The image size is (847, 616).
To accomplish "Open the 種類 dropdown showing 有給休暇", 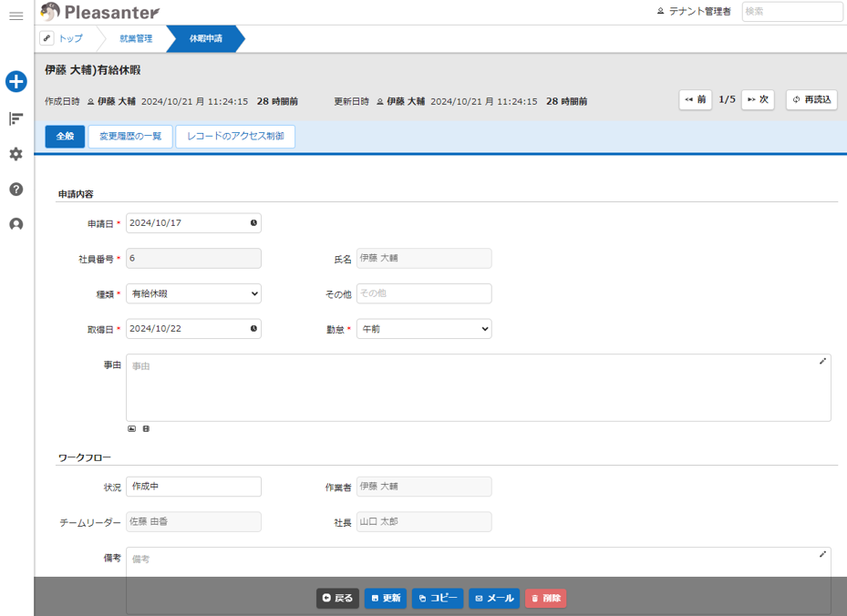I will coord(193,293).
